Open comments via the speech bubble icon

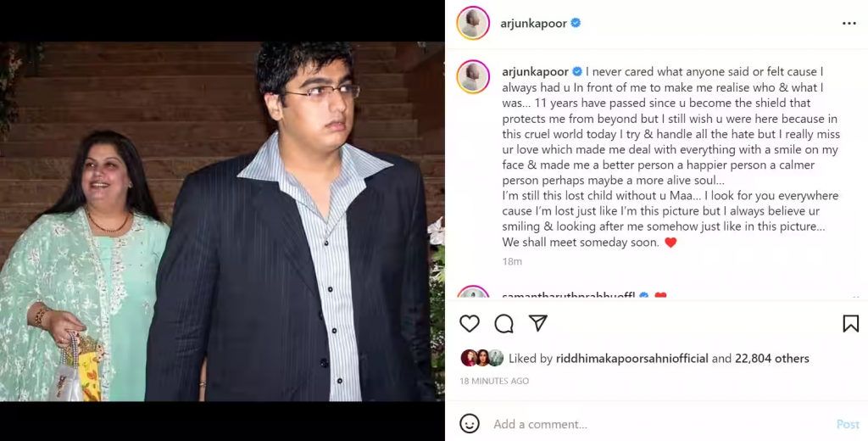tap(504, 324)
